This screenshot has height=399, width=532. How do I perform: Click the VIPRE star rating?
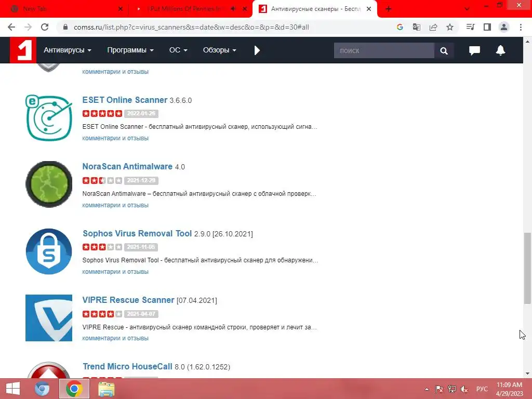(102, 314)
